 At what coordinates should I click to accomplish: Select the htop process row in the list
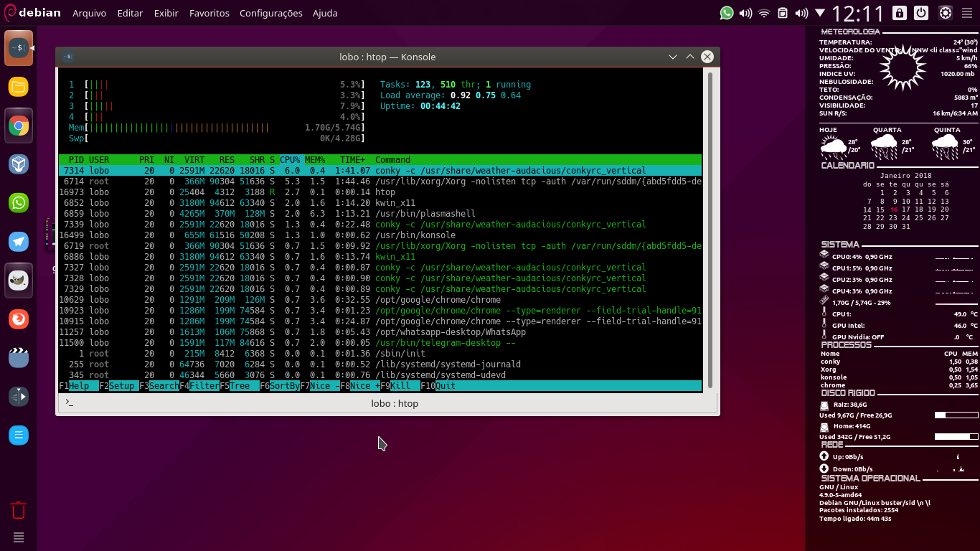(287, 192)
